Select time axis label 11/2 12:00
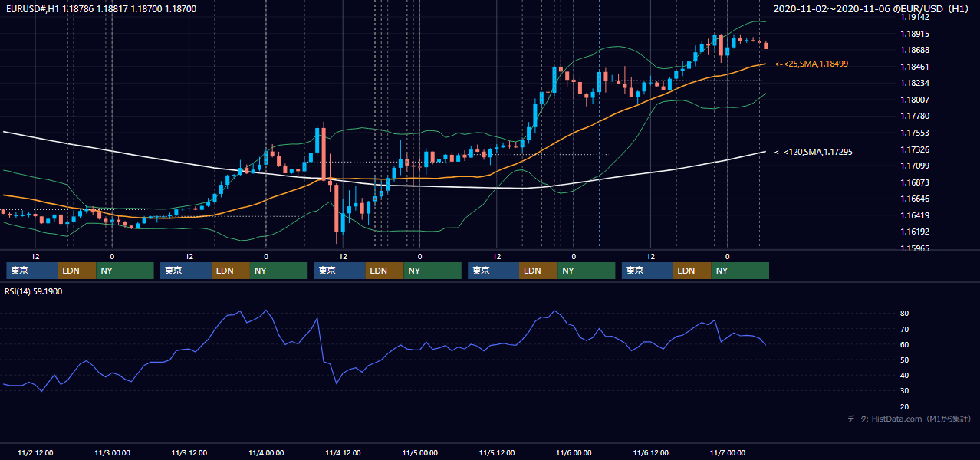 click(x=35, y=452)
